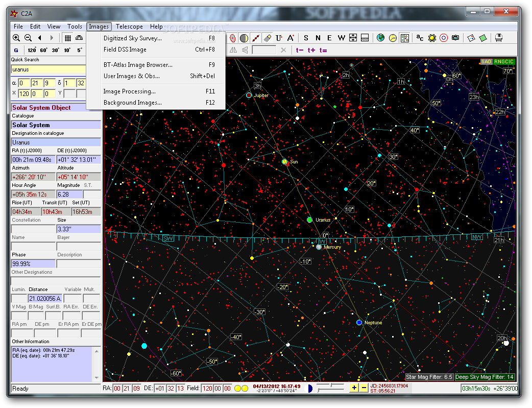Click the four-arrows zenith view icon
The height and width of the screenshot is (408, 532).
point(353,38)
